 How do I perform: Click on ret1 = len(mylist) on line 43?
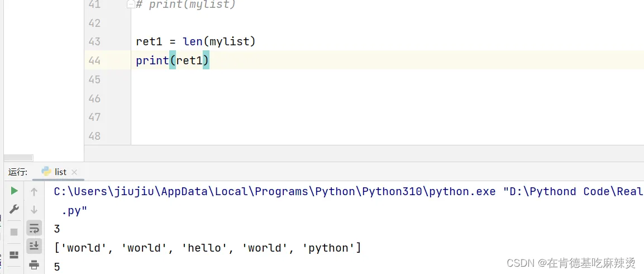coord(195,41)
